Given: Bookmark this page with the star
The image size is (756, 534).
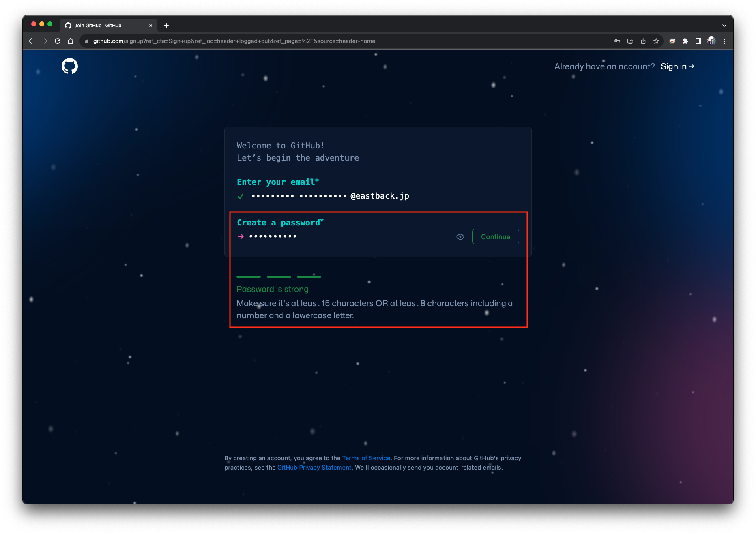Looking at the screenshot, I should click(656, 41).
